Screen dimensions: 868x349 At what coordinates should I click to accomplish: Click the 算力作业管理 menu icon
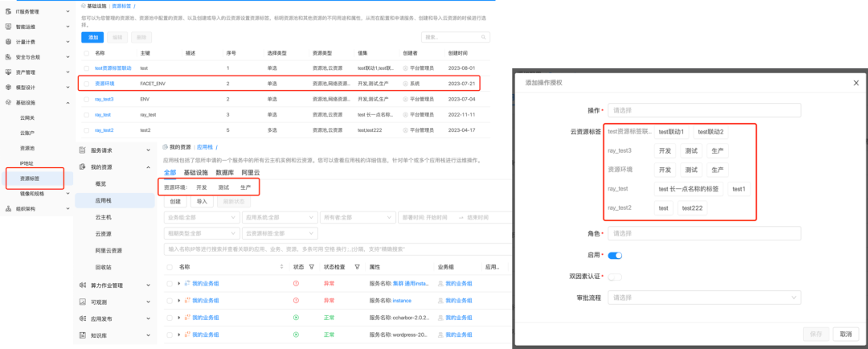(82, 285)
